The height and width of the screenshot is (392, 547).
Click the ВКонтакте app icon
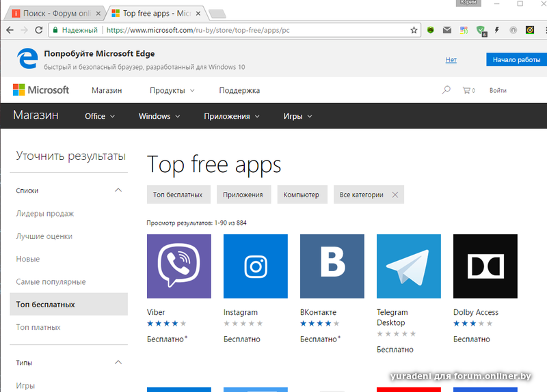(x=332, y=266)
